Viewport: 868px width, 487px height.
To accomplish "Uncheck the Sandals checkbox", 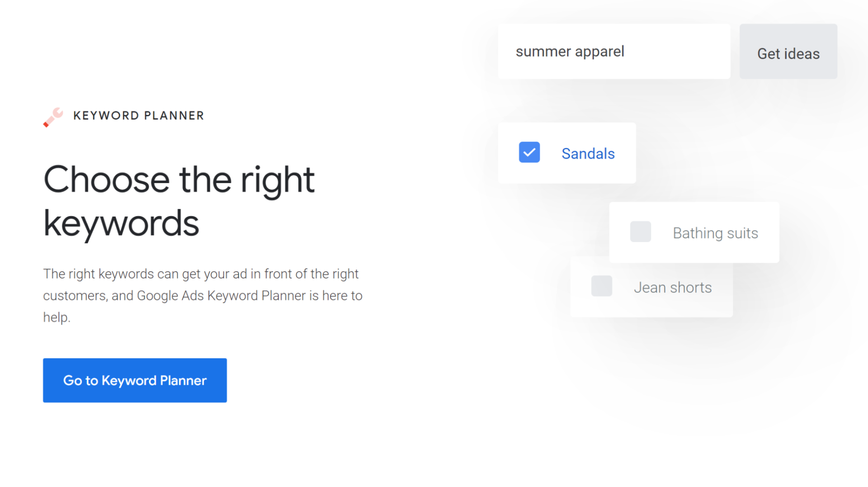I will [x=529, y=152].
